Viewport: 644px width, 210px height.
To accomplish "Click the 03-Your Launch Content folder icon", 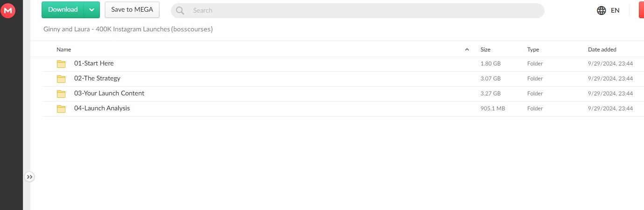I will [x=61, y=94].
